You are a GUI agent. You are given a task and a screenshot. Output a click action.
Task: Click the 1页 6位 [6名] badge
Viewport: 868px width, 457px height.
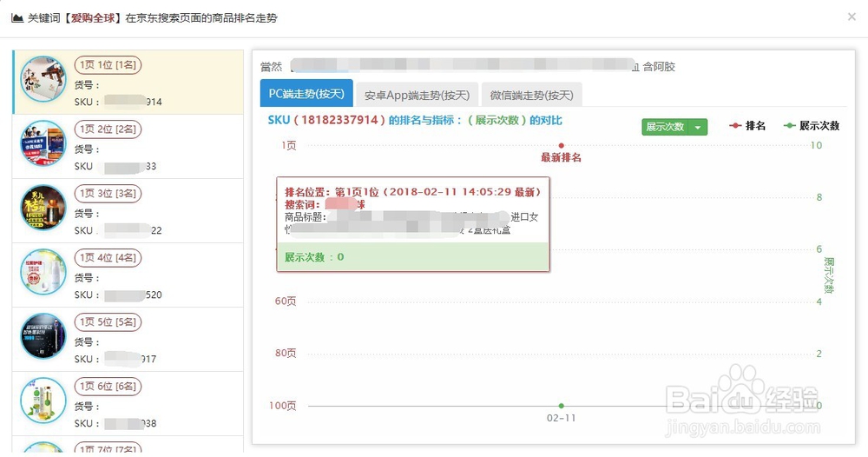pyautogui.click(x=108, y=386)
